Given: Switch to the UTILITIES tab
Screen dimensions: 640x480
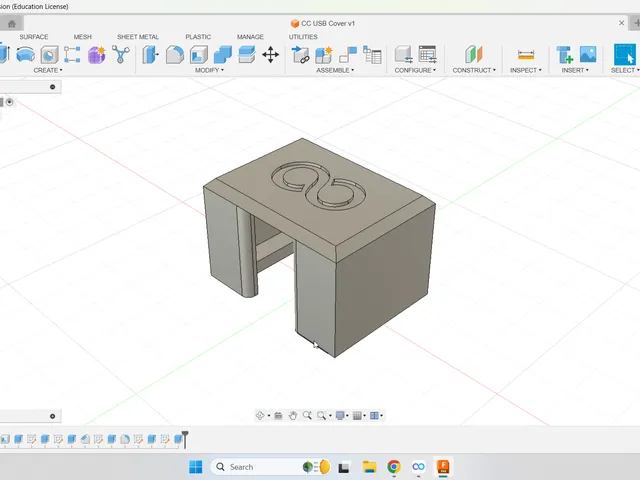Looking at the screenshot, I should tap(303, 37).
